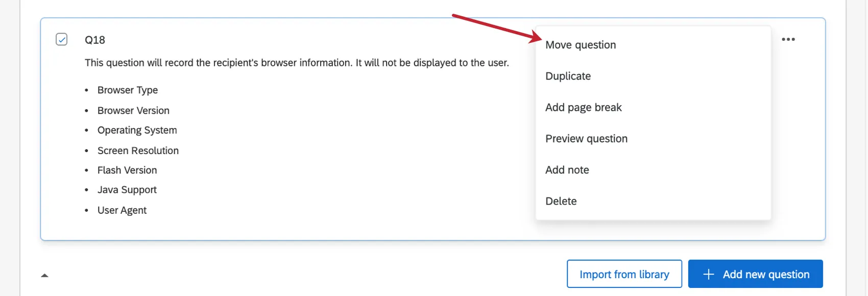This screenshot has height=296, width=868.
Task: Select Duplicate in the context menu
Action: tap(568, 76)
